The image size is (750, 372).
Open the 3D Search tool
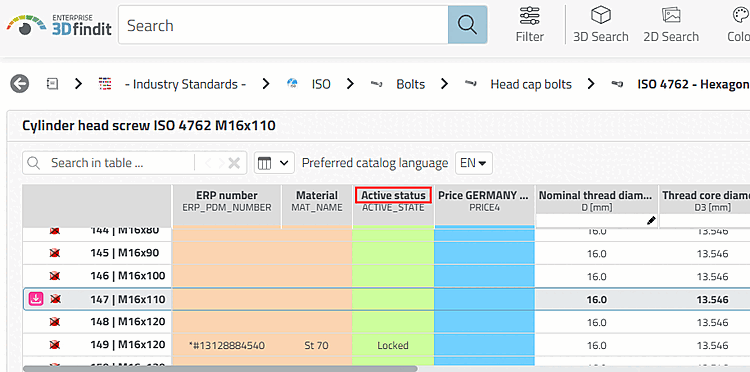click(x=601, y=25)
